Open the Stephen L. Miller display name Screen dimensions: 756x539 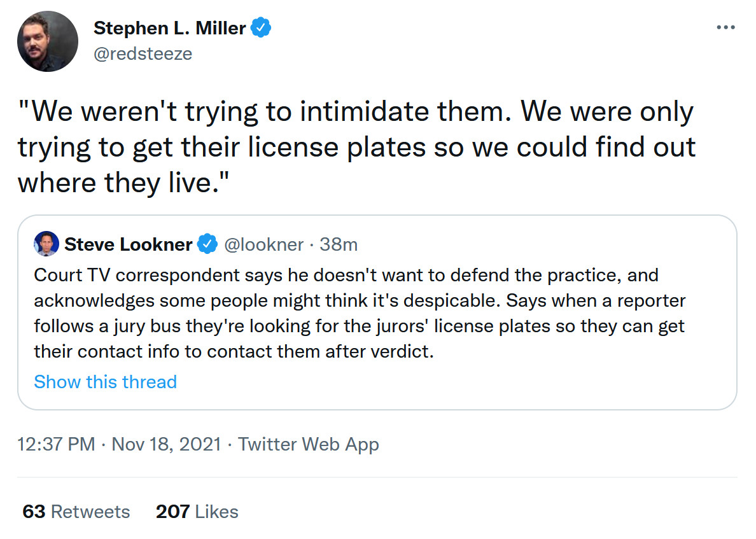pos(170,28)
